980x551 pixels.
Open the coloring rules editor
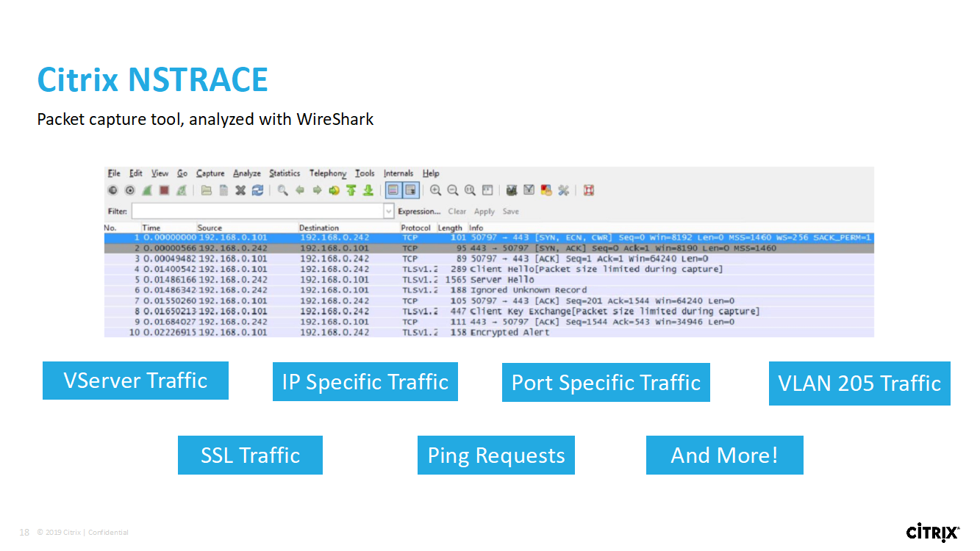point(546,190)
